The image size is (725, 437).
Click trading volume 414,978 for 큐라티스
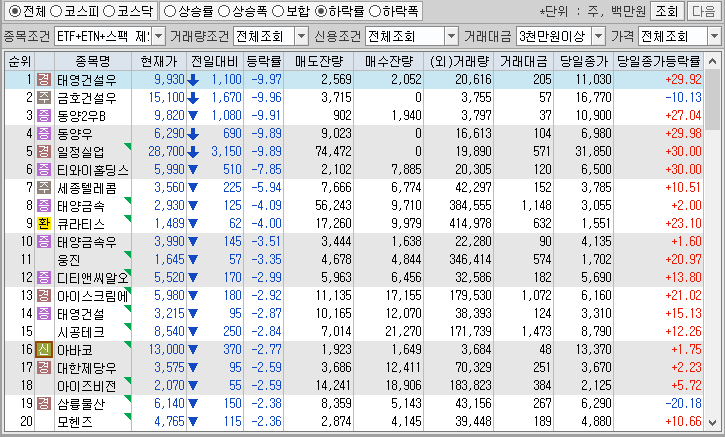(470, 224)
